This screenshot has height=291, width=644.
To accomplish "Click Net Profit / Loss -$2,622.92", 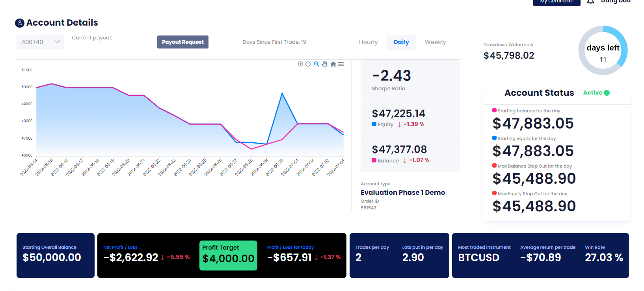I will pos(131,257).
